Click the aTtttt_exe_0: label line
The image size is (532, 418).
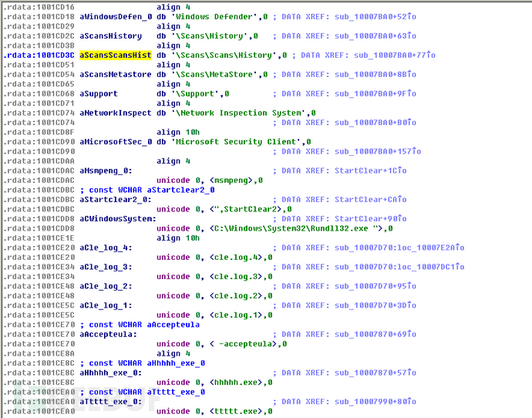[x=110, y=402]
